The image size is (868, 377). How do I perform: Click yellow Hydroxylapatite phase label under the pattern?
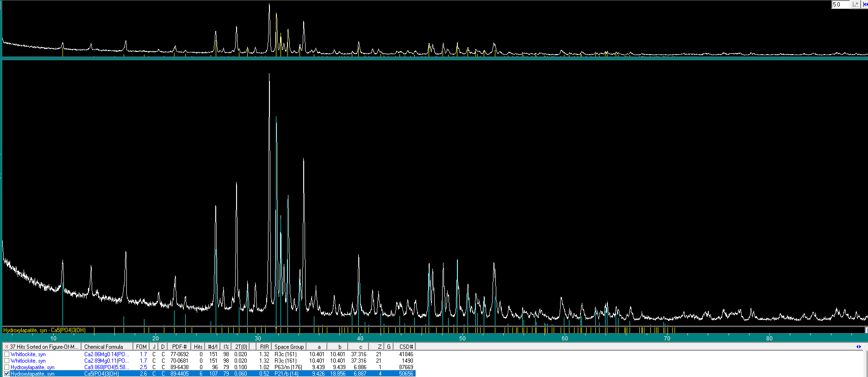(44, 330)
